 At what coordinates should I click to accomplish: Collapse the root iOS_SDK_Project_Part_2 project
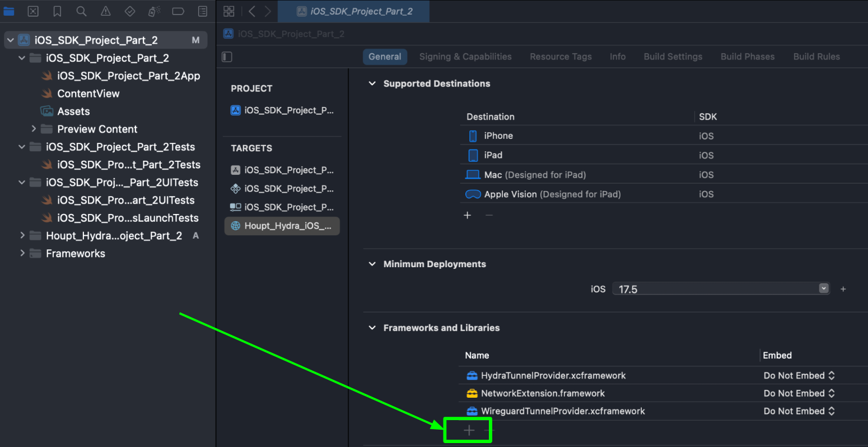pyautogui.click(x=10, y=40)
